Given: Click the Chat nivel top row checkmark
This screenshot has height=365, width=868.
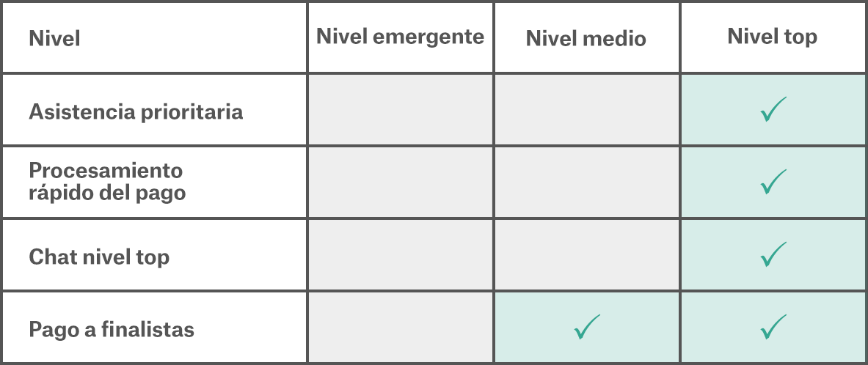Looking at the screenshot, I should (773, 254).
